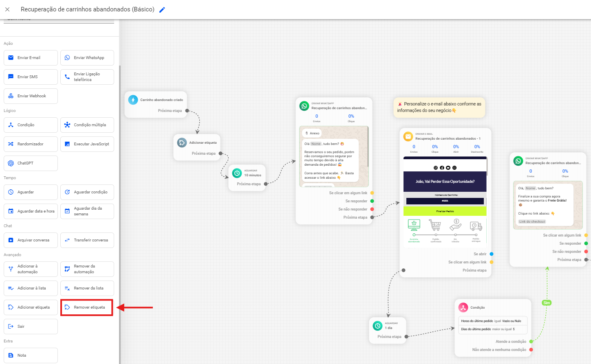Open the email template preview thumbnail

(x=445, y=200)
